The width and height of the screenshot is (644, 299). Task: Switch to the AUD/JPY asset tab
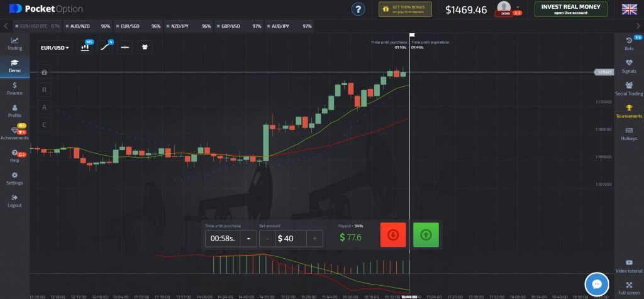(x=291, y=26)
